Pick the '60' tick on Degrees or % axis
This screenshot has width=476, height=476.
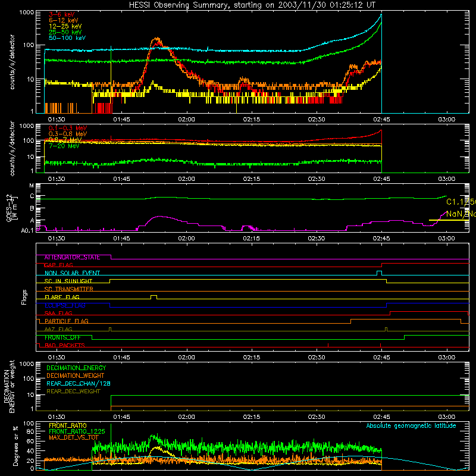(30, 441)
